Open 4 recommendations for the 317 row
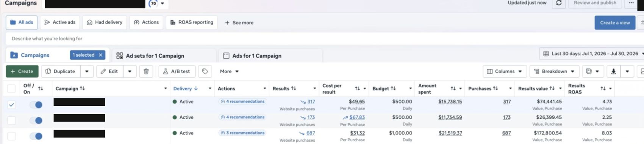Viewport: 644px width, 144px height. tap(242, 101)
